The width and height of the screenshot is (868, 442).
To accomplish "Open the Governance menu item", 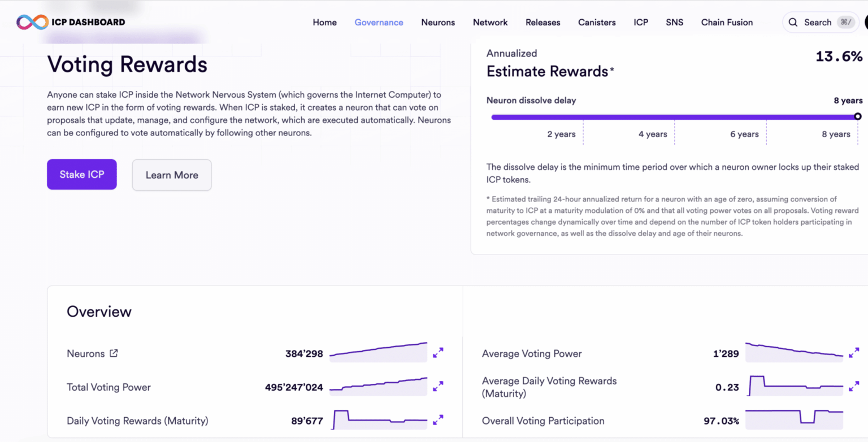I will [x=379, y=23].
